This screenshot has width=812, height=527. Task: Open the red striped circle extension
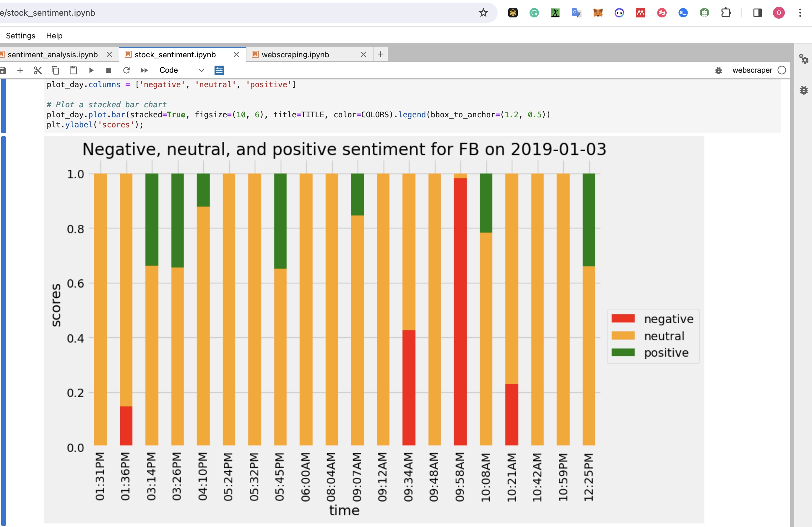[x=662, y=13]
